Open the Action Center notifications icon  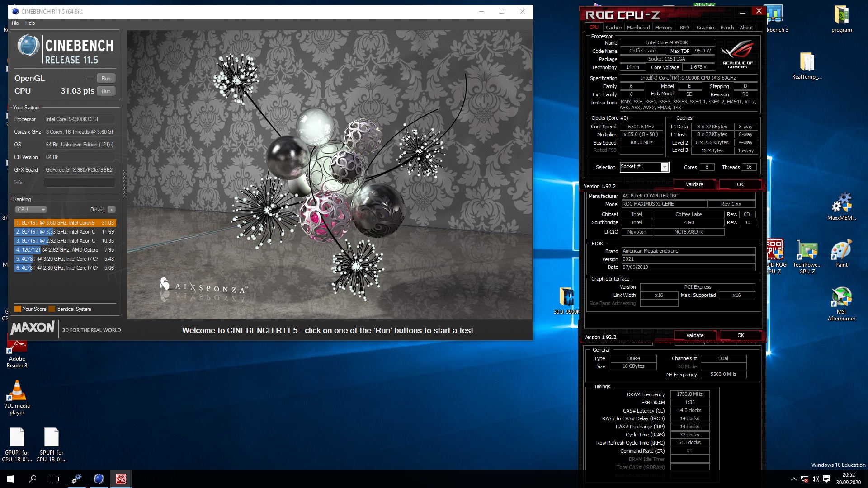pos(826,479)
